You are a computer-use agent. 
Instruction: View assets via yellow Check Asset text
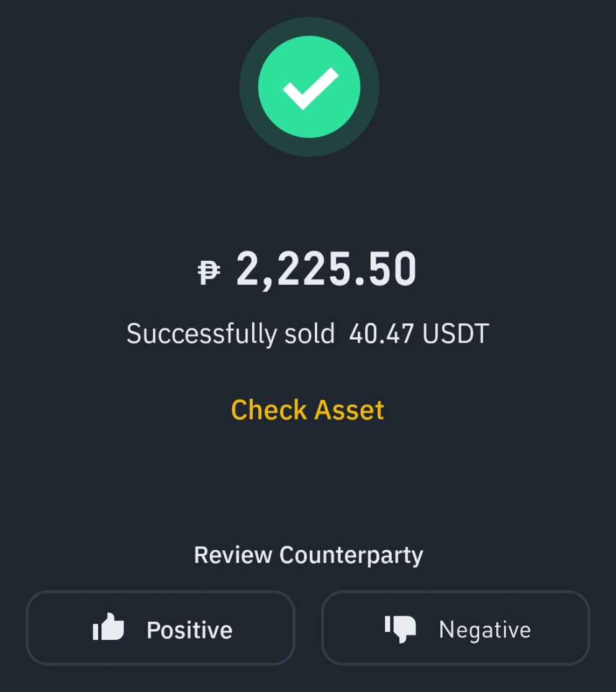[308, 410]
